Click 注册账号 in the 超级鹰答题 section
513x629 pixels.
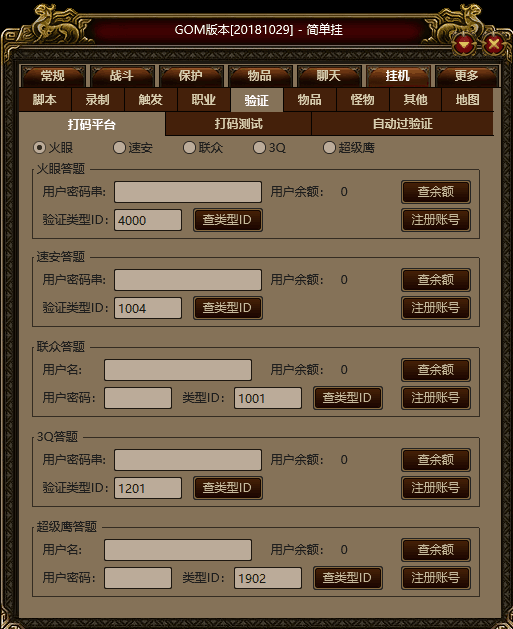436,578
